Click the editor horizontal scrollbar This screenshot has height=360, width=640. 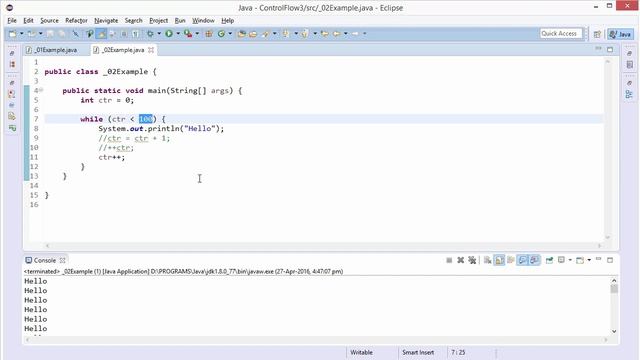tap(323, 245)
